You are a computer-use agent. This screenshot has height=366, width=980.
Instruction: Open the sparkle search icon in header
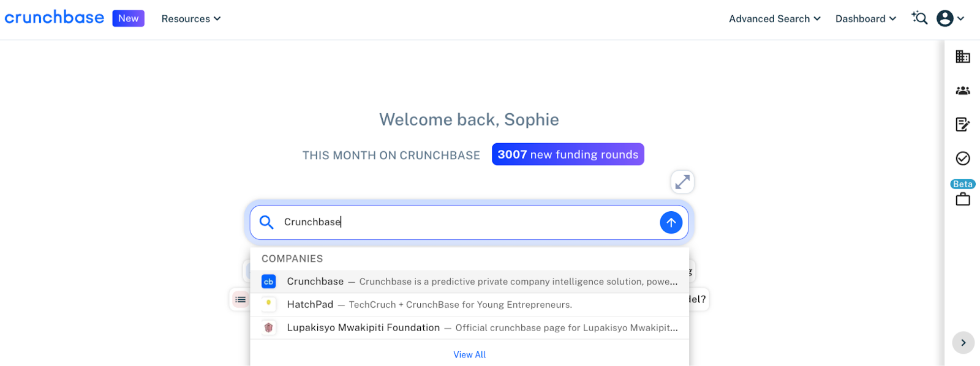(919, 18)
